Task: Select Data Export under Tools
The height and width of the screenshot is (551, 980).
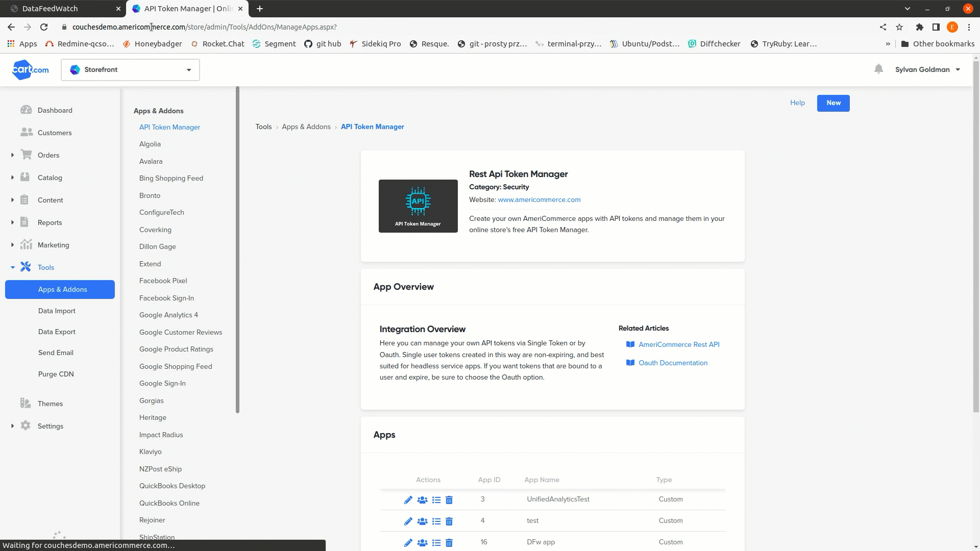Action: click(57, 332)
